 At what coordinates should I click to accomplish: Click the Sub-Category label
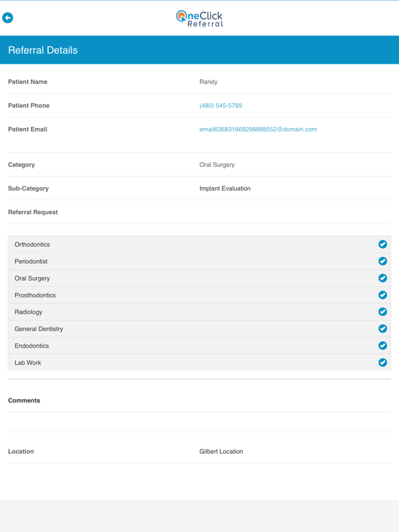pos(28,188)
